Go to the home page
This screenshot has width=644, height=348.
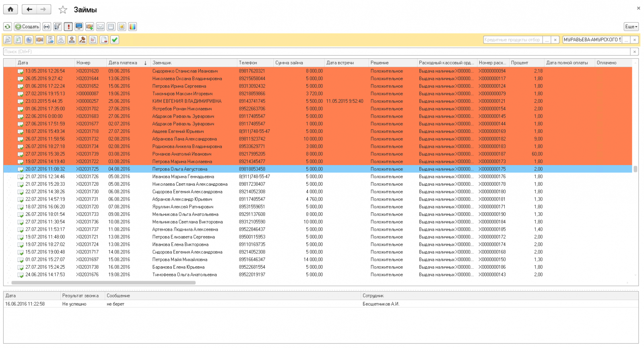[x=10, y=9]
